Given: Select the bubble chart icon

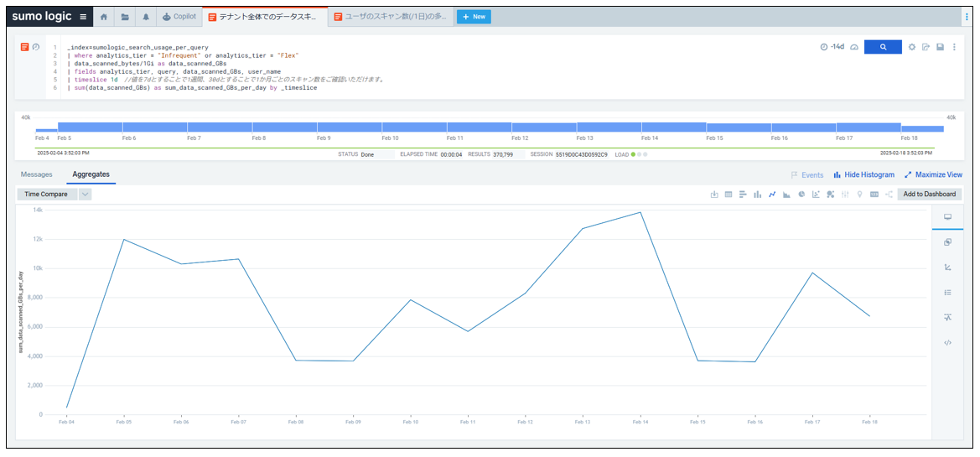Looking at the screenshot, I should click(830, 195).
